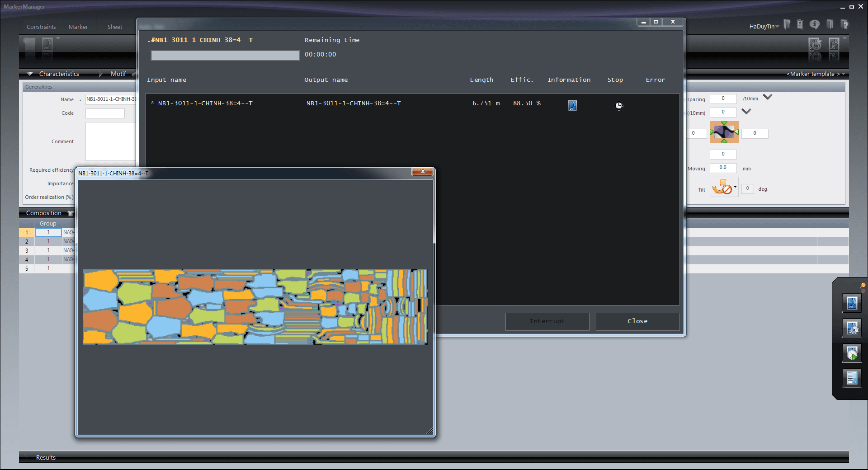Switch to the Constraints tab
The height and width of the screenshot is (470, 868).
coord(41,27)
